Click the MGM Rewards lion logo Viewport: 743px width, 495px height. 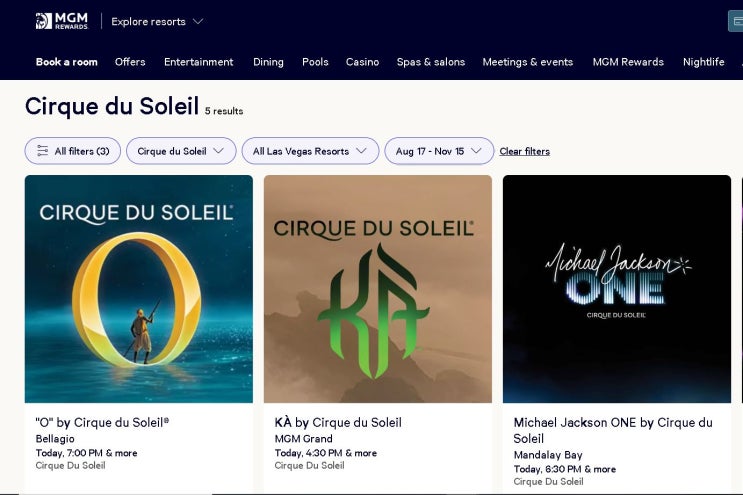click(62, 21)
